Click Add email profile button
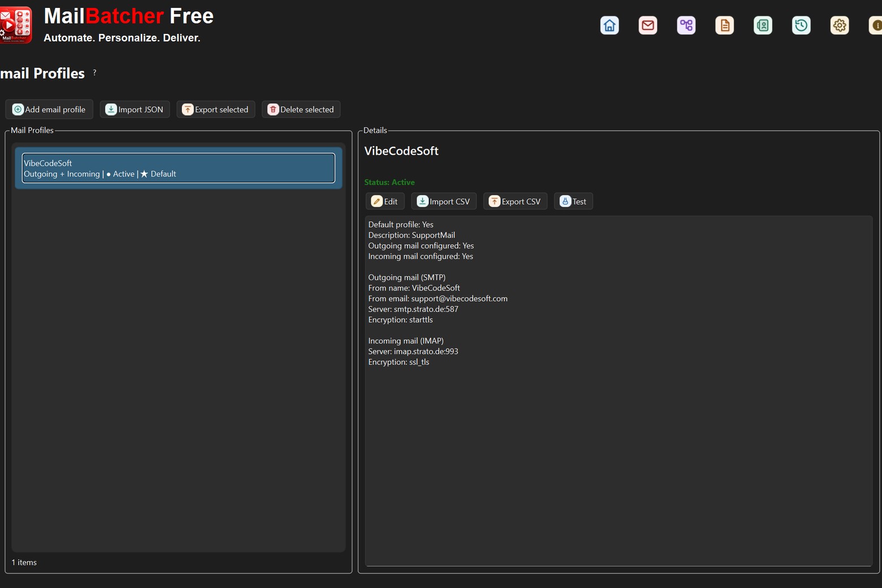The image size is (882, 588). (x=49, y=110)
